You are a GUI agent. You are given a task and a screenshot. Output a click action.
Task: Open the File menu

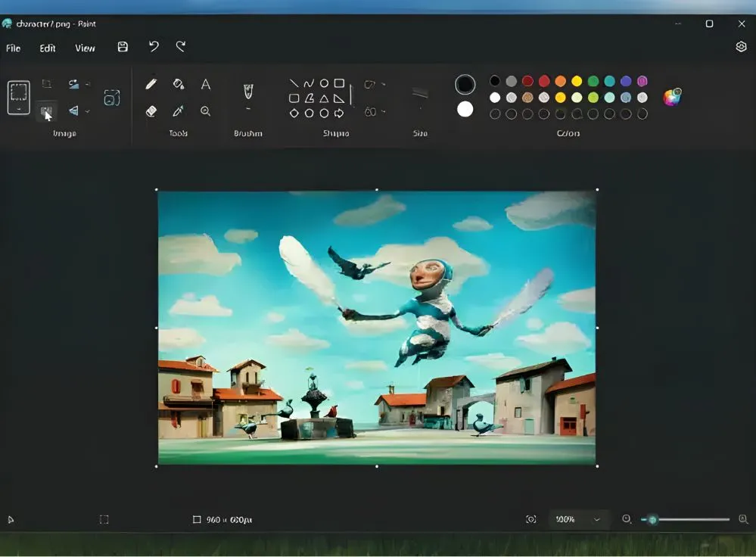(13, 48)
